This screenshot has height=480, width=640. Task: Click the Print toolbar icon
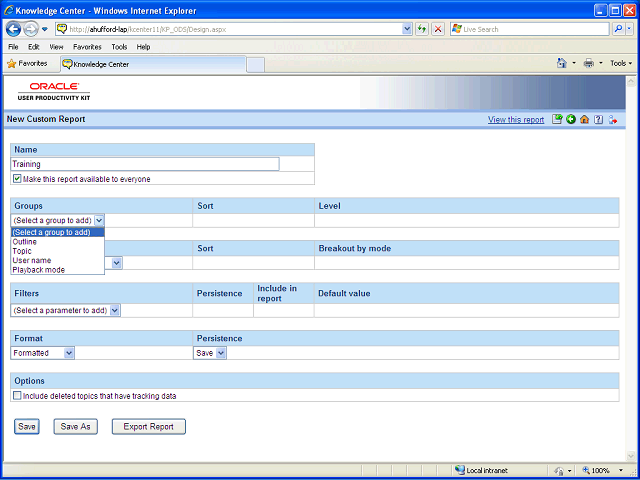tap(589, 63)
